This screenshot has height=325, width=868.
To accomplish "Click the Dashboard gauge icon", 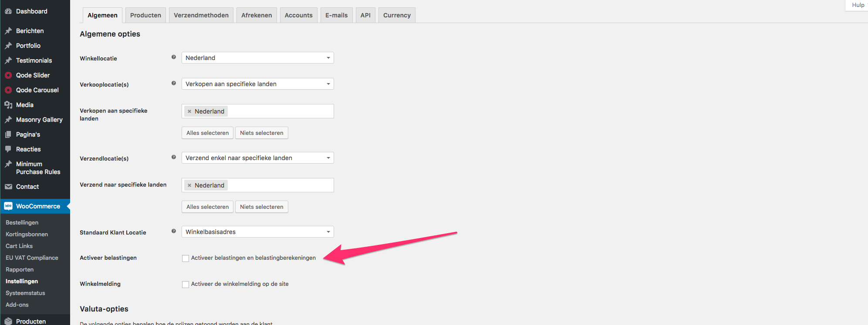I will tap(8, 11).
